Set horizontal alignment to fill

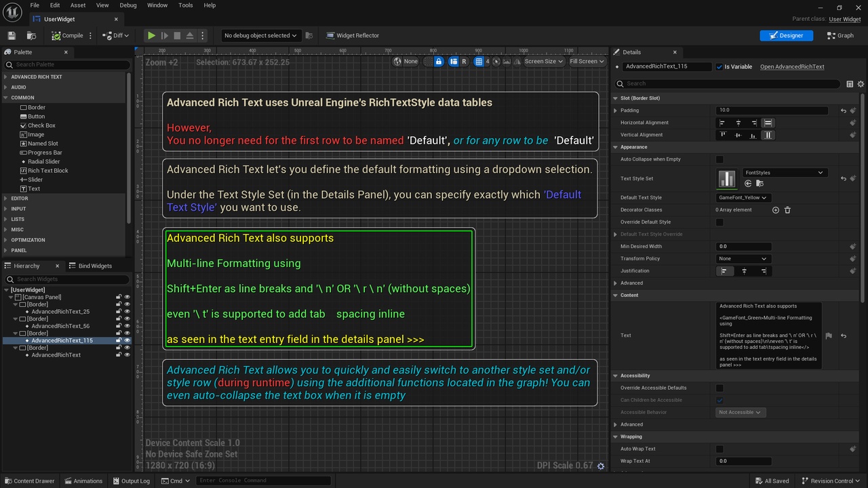pos(768,123)
